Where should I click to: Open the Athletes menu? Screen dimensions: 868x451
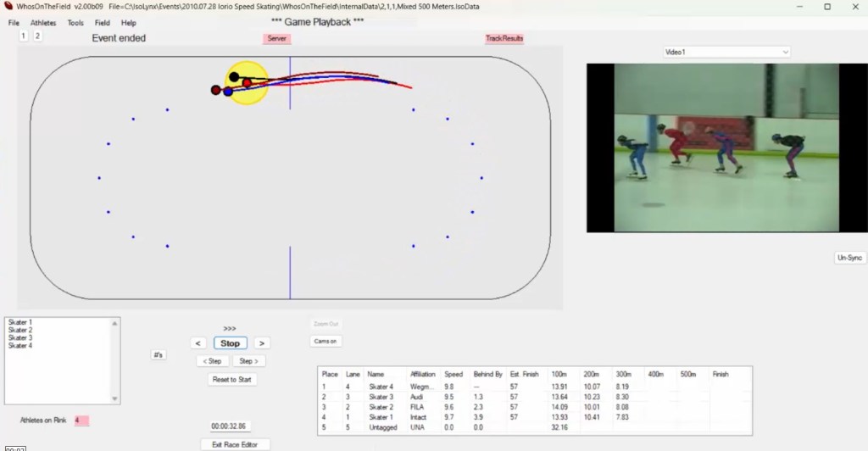point(43,23)
